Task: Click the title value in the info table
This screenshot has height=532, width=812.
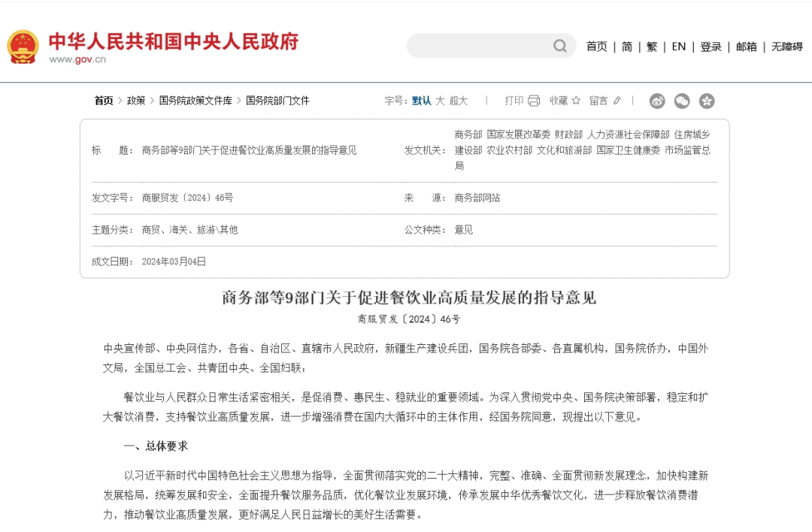Action: pos(249,150)
